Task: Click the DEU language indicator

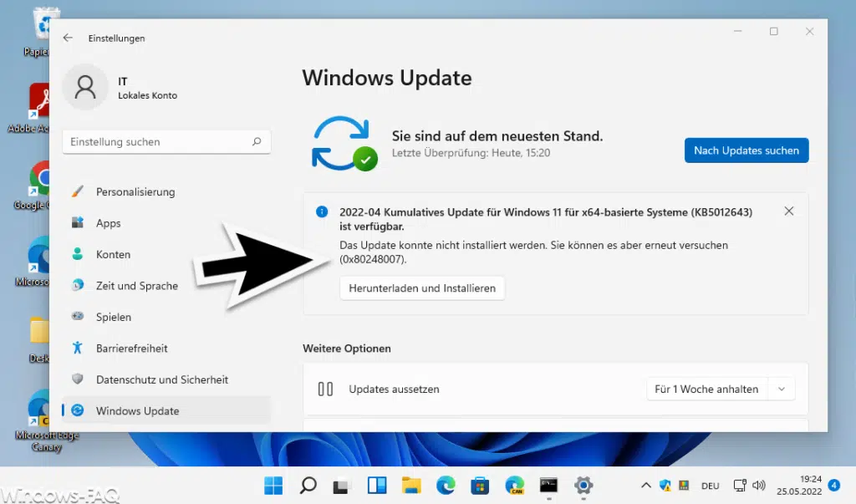Action: (x=710, y=486)
